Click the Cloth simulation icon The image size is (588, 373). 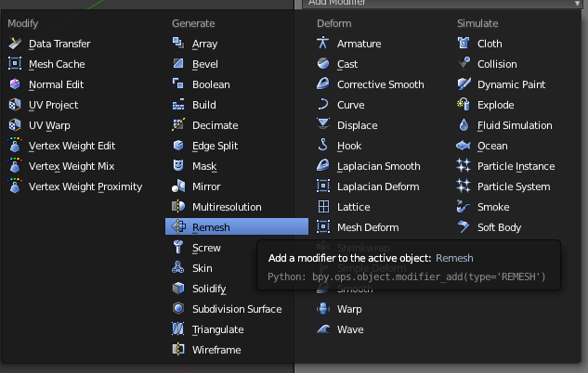(x=464, y=44)
